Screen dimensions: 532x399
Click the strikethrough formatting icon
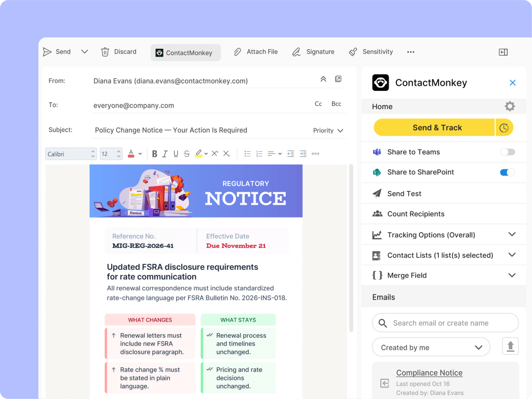pyautogui.click(x=187, y=154)
